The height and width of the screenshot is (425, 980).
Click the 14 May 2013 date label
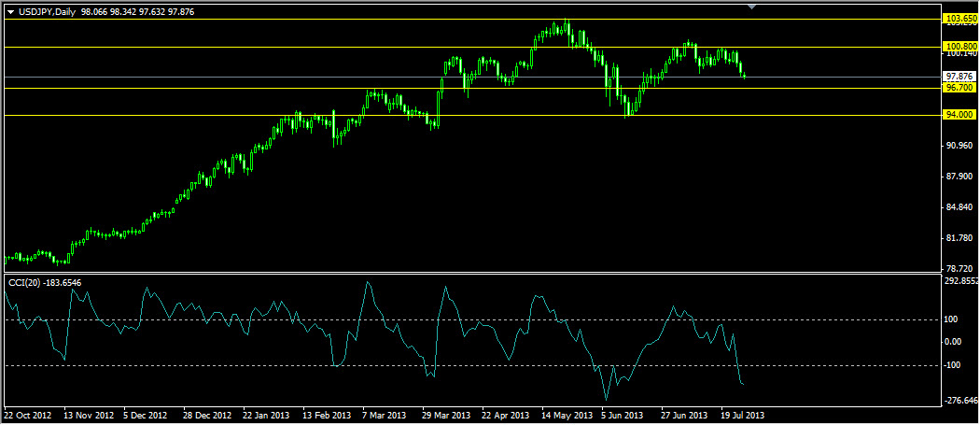coord(567,416)
